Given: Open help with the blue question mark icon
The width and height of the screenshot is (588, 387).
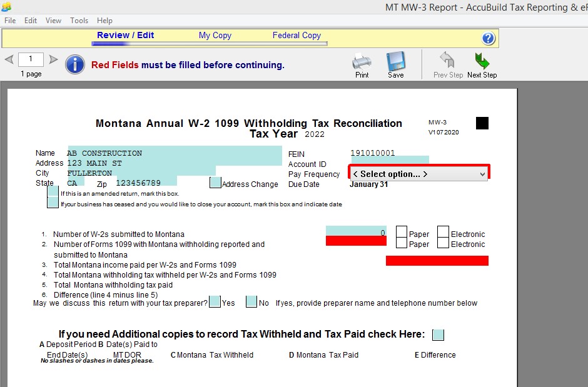Looking at the screenshot, I should (x=489, y=38).
